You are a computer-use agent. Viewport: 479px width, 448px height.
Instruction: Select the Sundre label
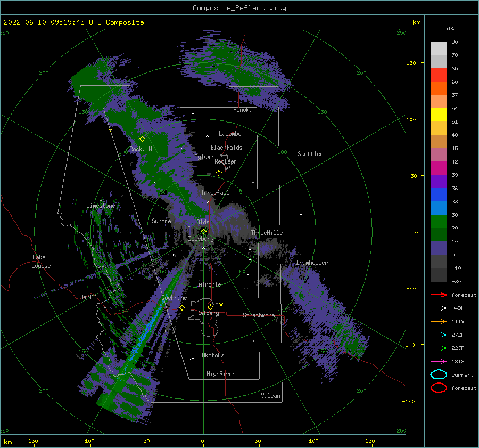[x=161, y=221]
